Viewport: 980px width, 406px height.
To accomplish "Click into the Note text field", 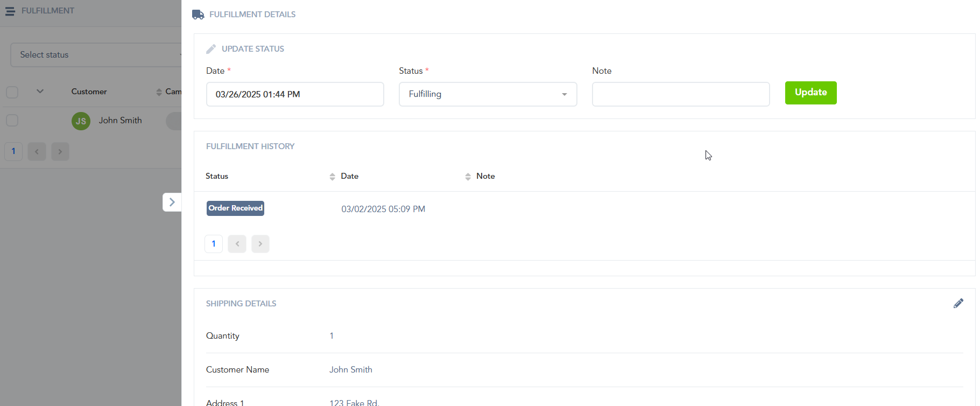I will [680, 94].
